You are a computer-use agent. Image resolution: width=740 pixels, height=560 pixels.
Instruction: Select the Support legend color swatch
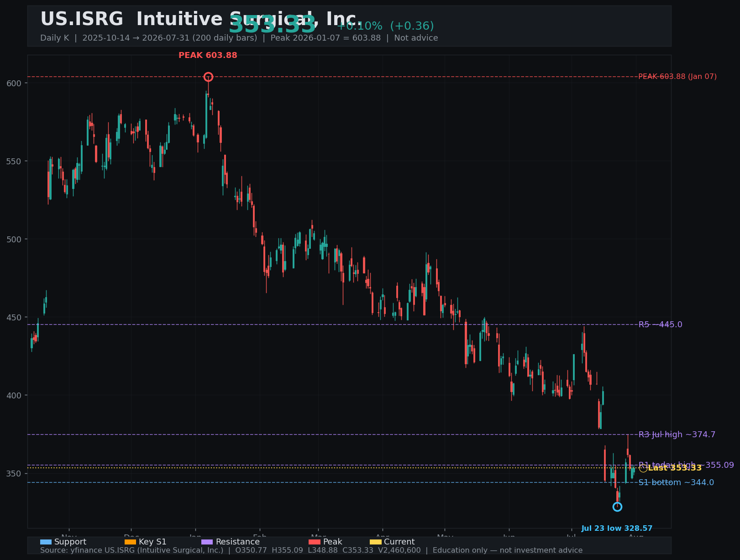click(x=46, y=542)
